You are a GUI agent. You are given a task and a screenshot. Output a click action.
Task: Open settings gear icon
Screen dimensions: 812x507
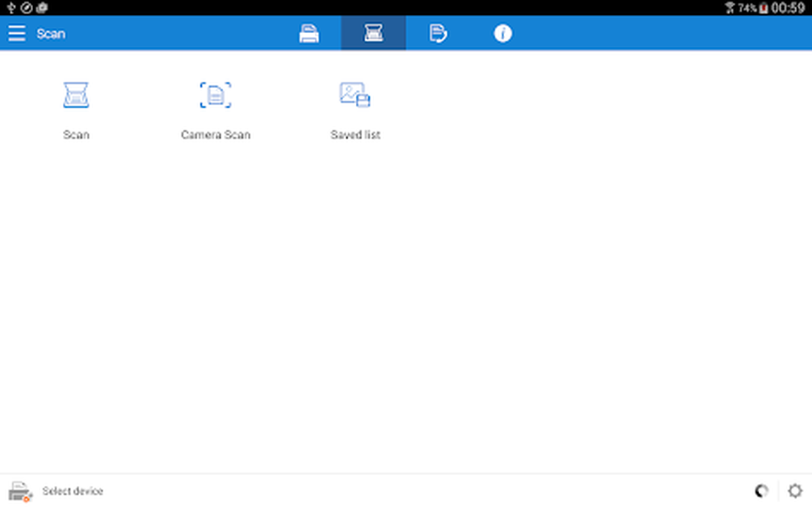pos(796,491)
